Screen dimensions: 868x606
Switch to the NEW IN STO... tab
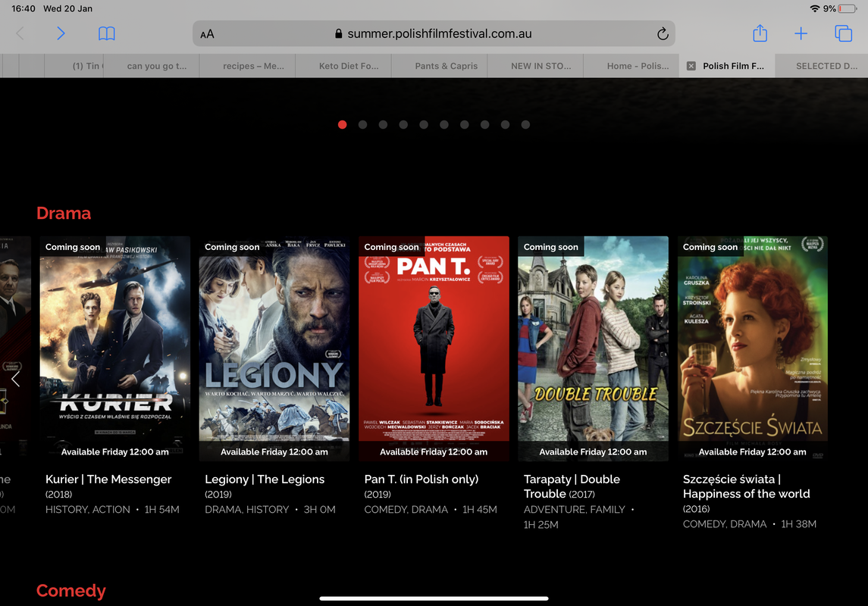pyautogui.click(x=534, y=66)
